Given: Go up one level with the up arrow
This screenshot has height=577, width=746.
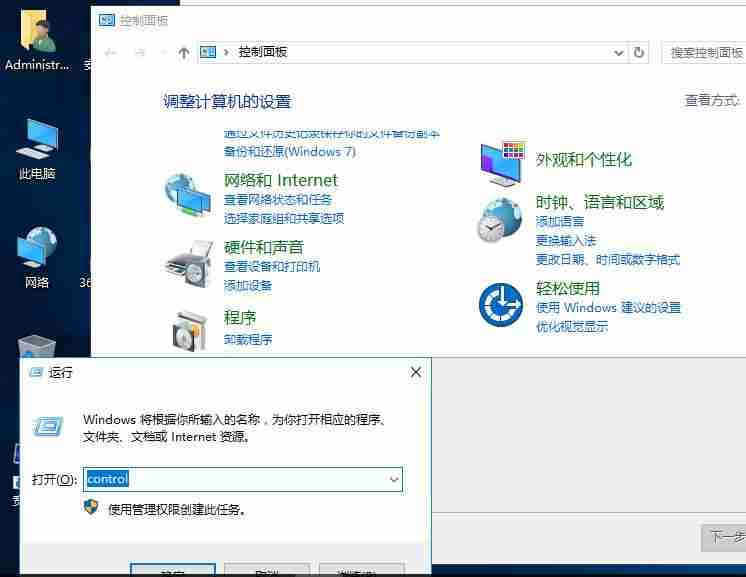Looking at the screenshot, I should coord(184,52).
